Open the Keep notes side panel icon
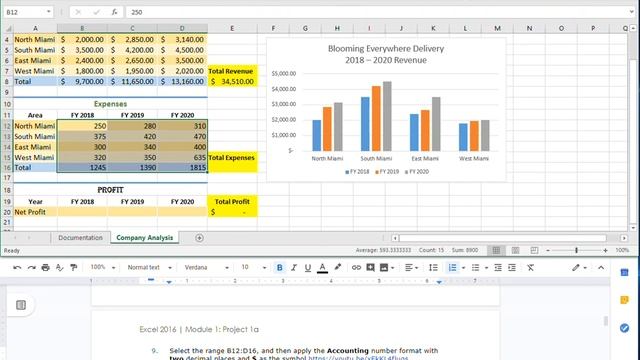The width and height of the screenshot is (640, 360). tap(624, 300)
